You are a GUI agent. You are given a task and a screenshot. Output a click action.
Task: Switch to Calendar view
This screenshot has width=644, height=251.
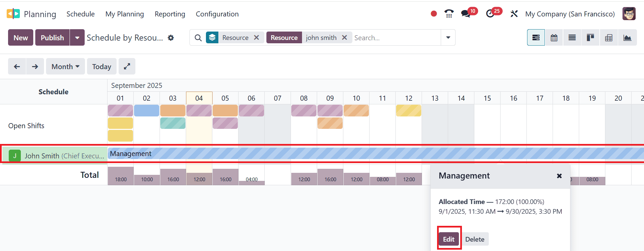[x=554, y=38]
